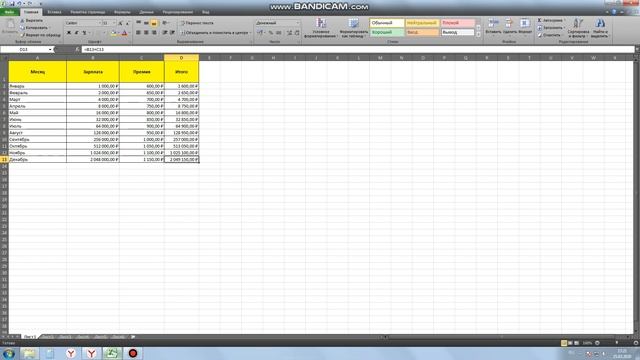Apply the red font color
Image resolution: width=640 pixels, height=360 pixels.
point(124,33)
